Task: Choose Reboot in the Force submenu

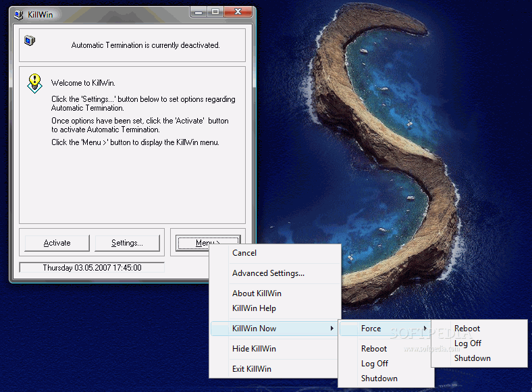Action: coord(479,329)
